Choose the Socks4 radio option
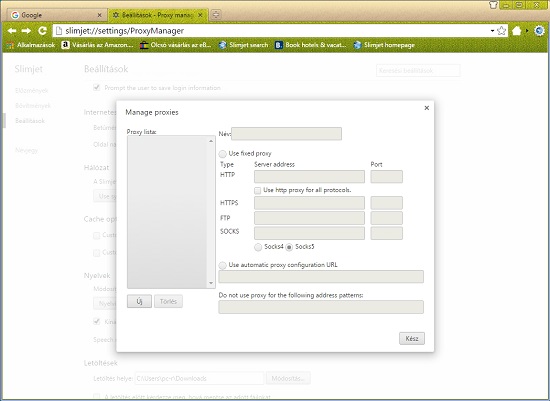This screenshot has width=550, height=401. [x=258, y=247]
